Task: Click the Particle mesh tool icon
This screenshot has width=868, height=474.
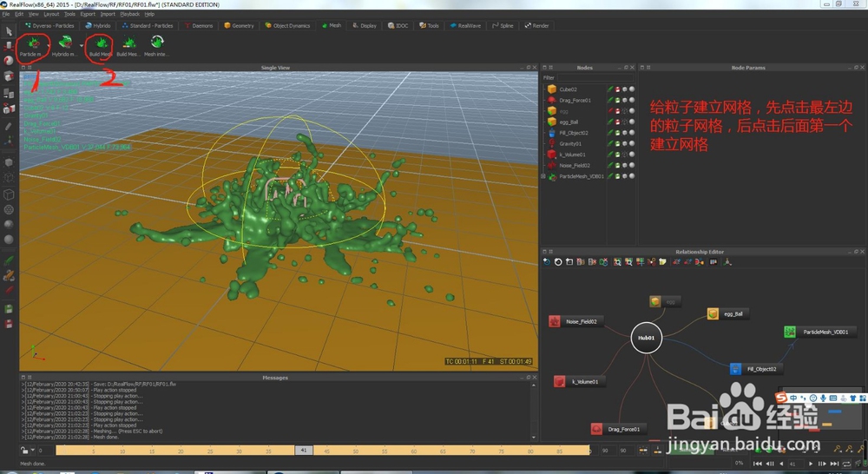Action: (x=33, y=43)
